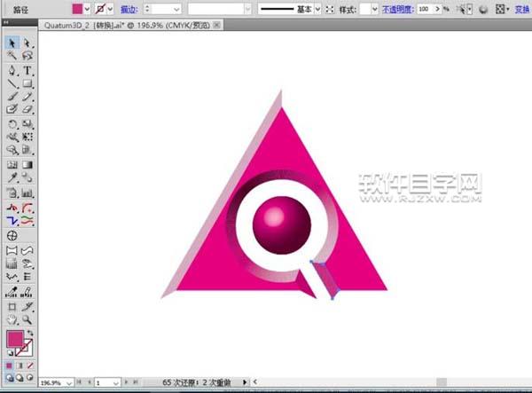Go to previous artboard arrow
Screen dimensions: 532x393
[x=90, y=382]
